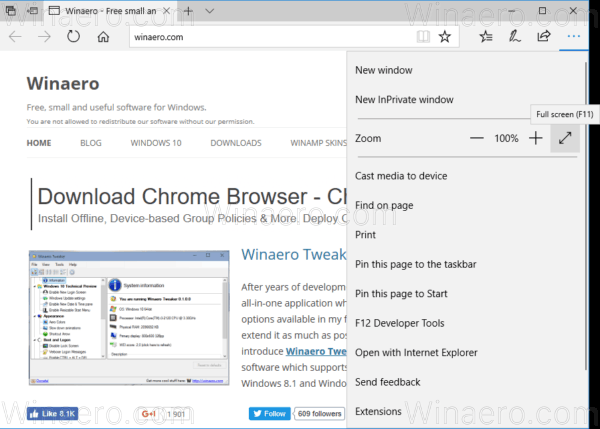This screenshot has width=600, height=429.
Task: Share this page icon
Action: (544, 36)
